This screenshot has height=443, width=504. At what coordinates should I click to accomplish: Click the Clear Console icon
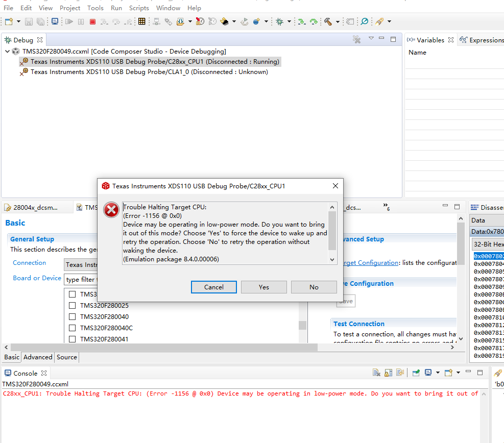tap(376, 373)
